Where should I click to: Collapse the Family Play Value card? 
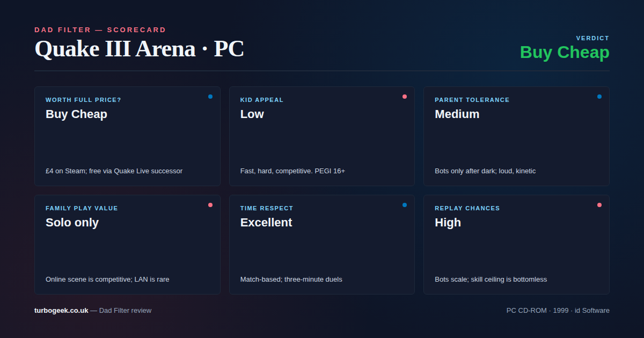point(127,244)
